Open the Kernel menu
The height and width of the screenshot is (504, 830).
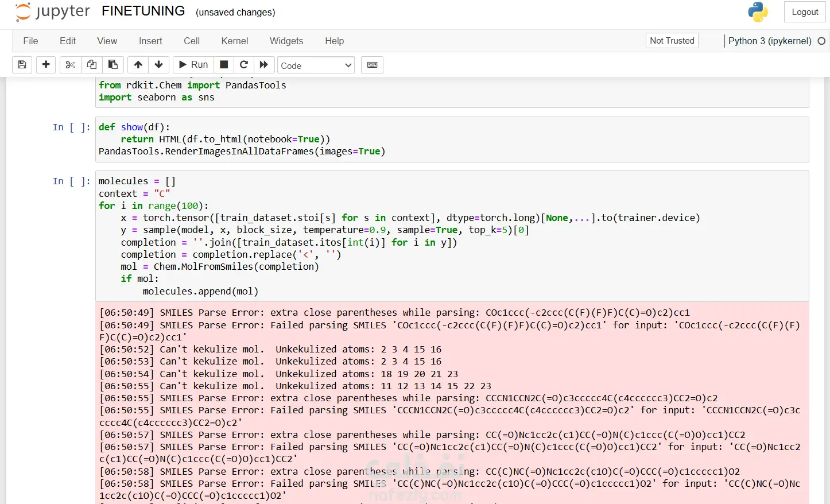point(235,41)
